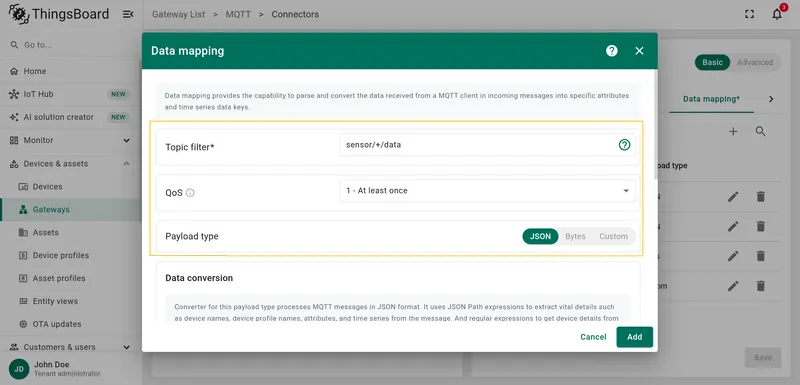Click the next tabs chevron arrow
Screen dimensions: 800x385
[771, 99]
